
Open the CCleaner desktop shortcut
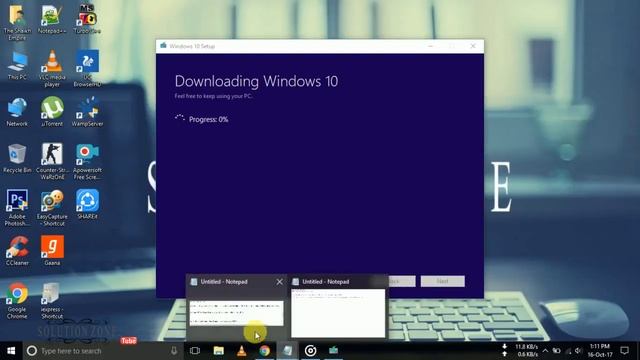click(17, 251)
